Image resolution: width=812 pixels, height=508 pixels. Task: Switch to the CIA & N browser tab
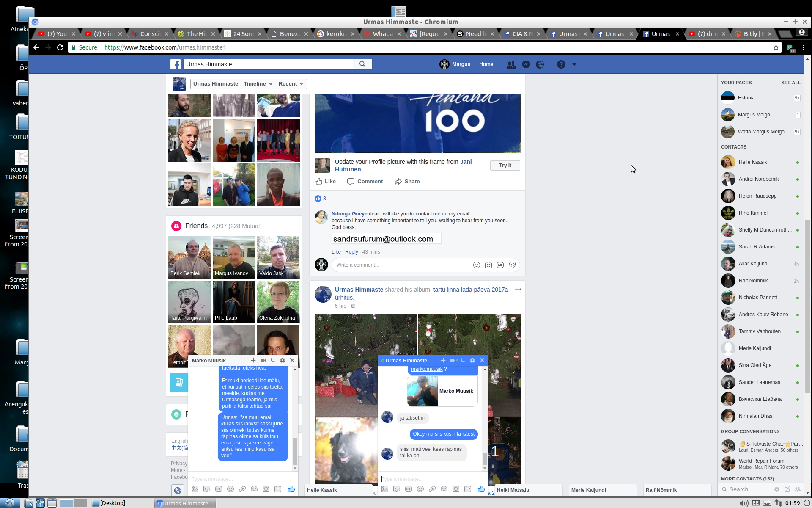pos(522,34)
